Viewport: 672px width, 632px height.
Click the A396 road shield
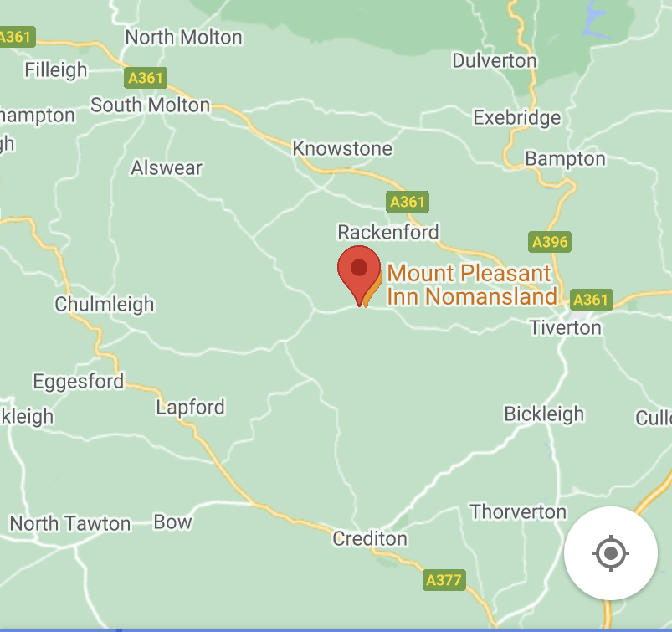click(x=550, y=242)
